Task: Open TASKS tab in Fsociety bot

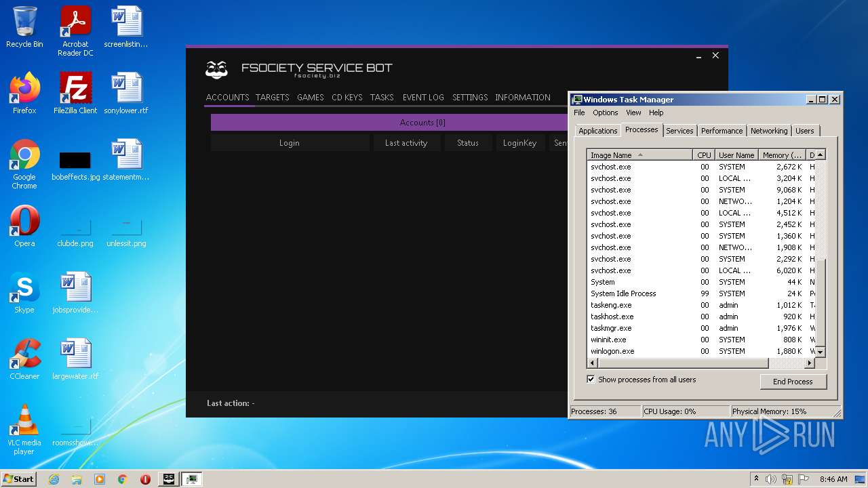Action: (x=382, y=98)
